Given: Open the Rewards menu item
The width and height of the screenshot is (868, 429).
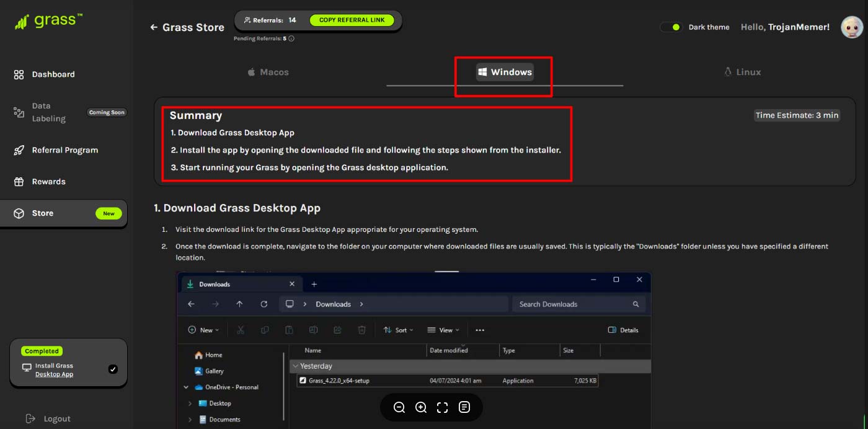Looking at the screenshot, I should click(x=49, y=182).
